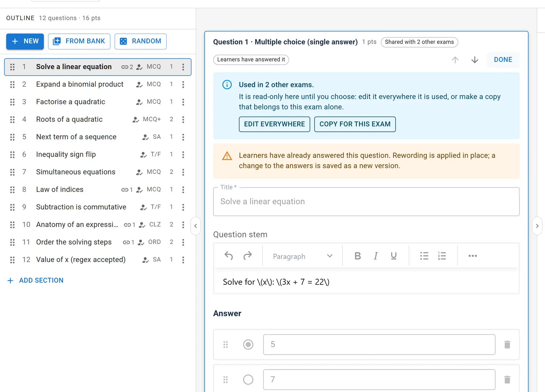Click EDIT EVERYWHERE
The width and height of the screenshot is (545, 392).
pos(275,124)
